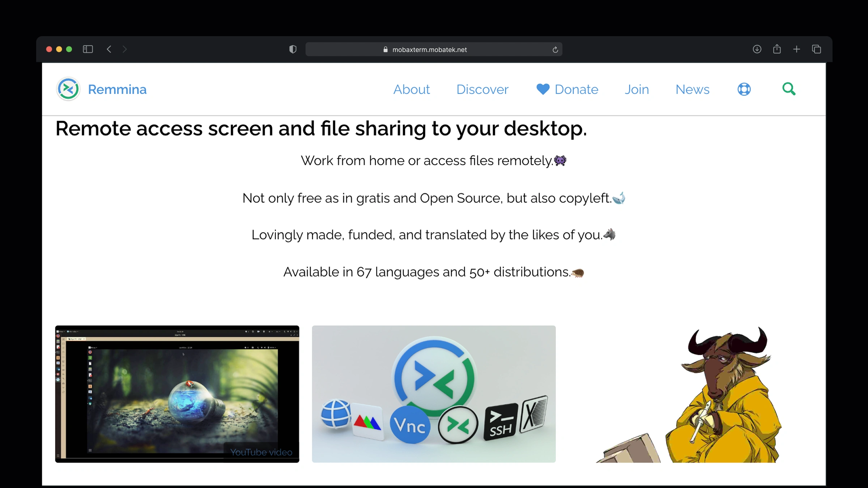Click the Remmina logo icon

(x=68, y=89)
